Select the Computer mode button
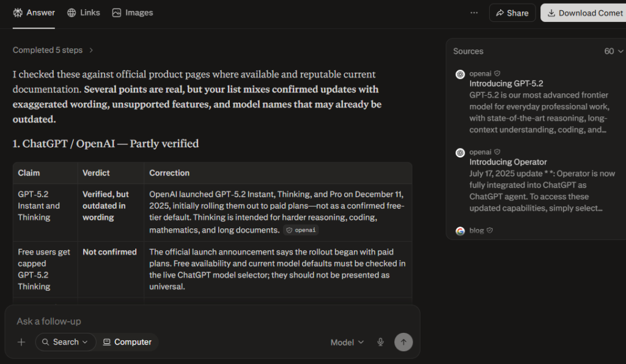Screen dimensions: 626x364 click(x=128, y=342)
